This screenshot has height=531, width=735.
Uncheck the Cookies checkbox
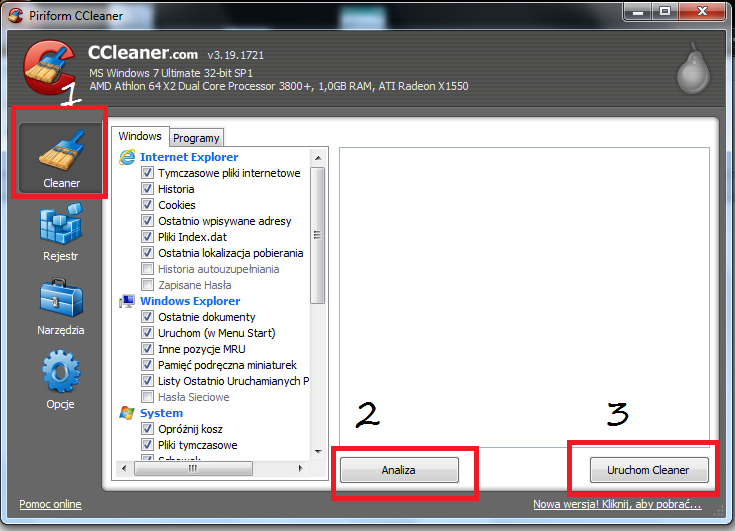147,204
